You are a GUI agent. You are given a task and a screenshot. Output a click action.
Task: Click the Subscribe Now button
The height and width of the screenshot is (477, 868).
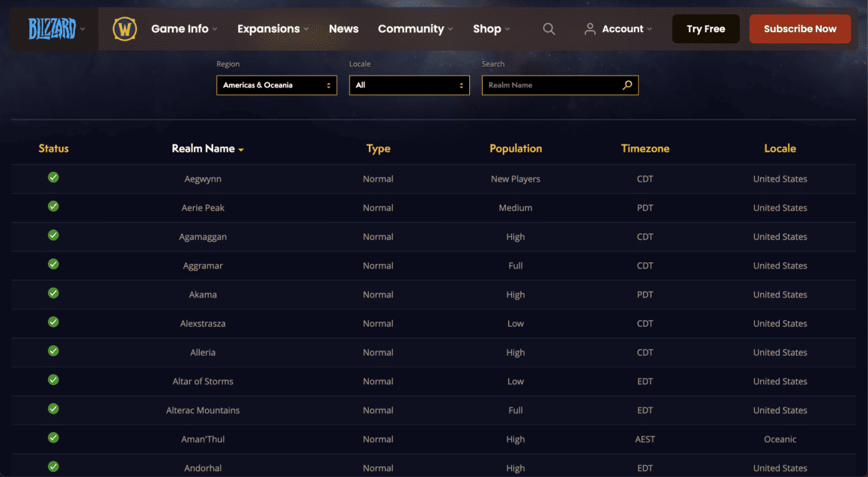[800, 28]
